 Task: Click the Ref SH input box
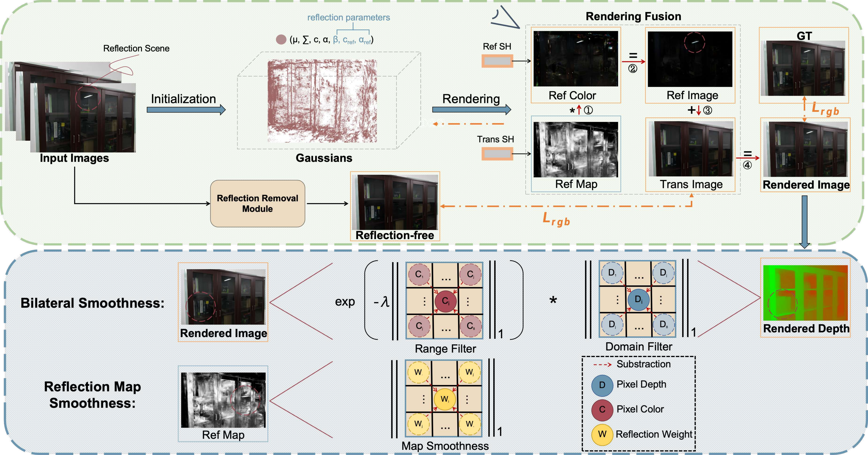point(497,61)
